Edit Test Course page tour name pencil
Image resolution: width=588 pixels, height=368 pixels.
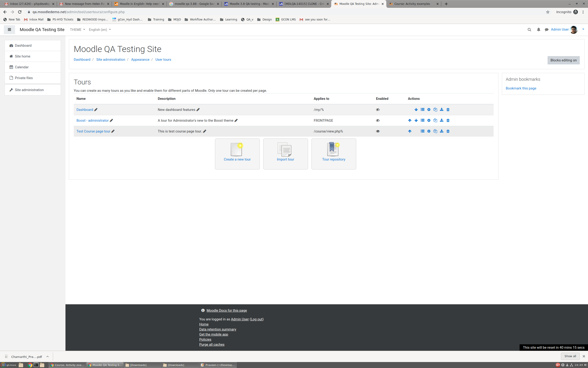click(113, 131)
